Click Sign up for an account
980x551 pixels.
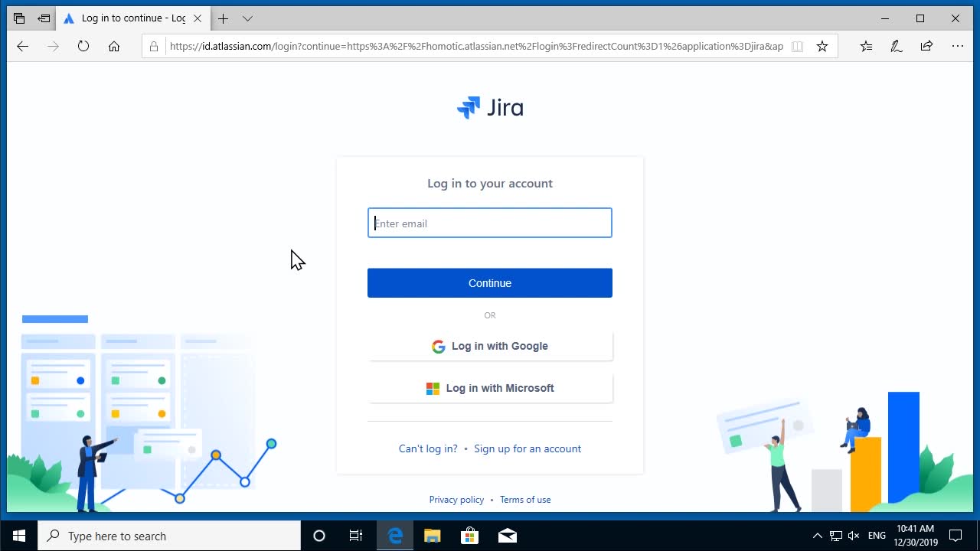tap(528, 448)
